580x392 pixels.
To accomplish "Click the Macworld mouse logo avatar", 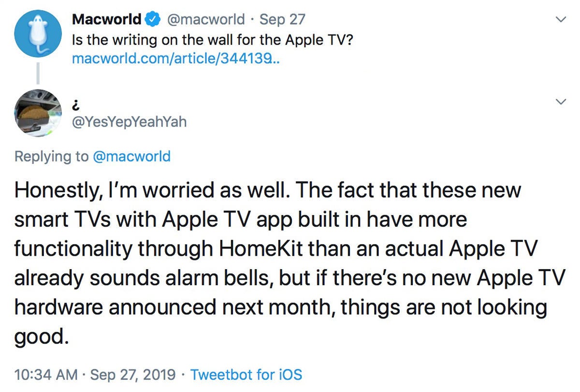I will (38, 33).
